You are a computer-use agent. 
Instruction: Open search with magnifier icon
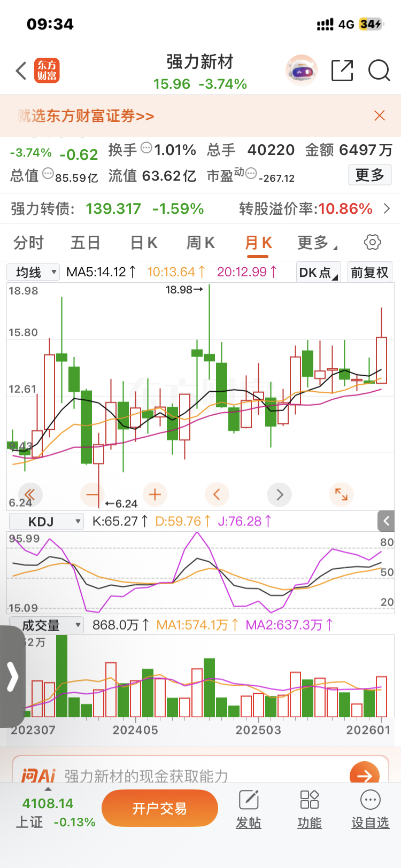(380, 71)
